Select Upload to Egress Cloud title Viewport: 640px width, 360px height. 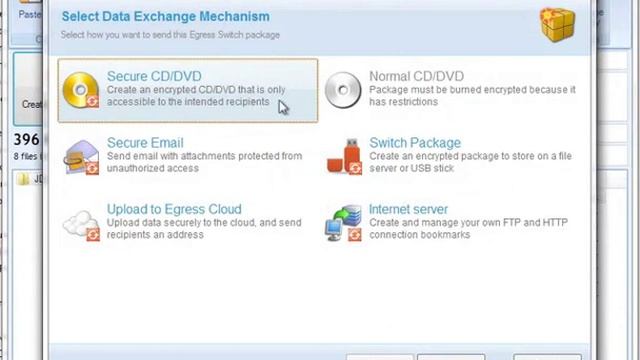174,209
